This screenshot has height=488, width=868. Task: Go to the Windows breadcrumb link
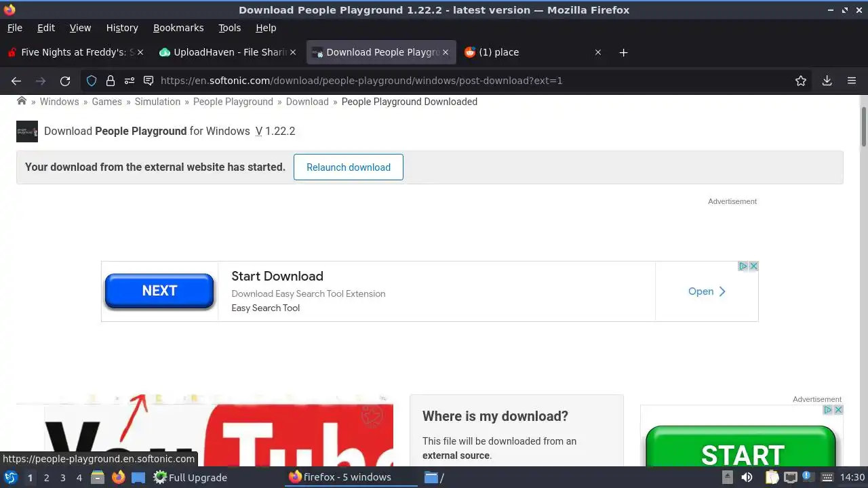click(59, 102)
